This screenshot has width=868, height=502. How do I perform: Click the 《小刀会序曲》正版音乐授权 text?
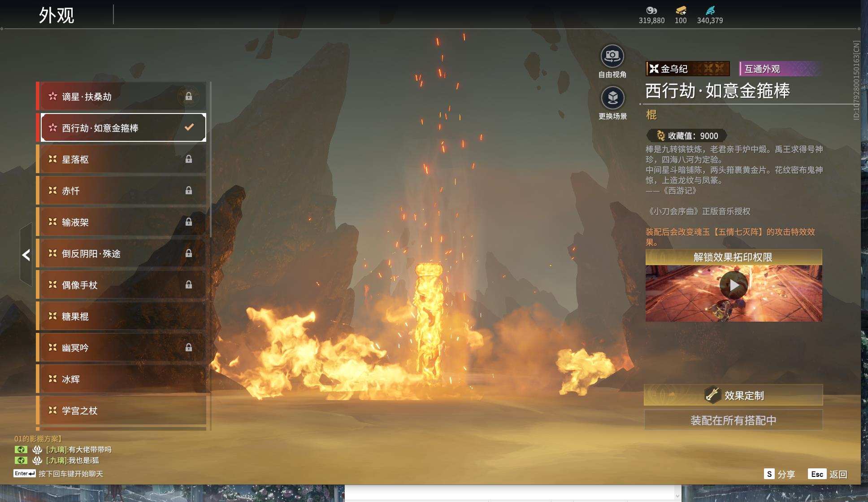[698, 211]
